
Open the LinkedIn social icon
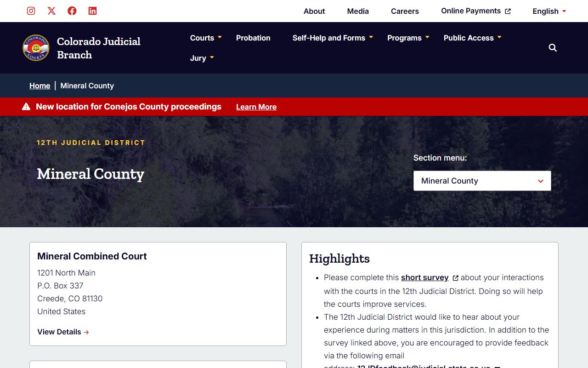click(93, 11)
